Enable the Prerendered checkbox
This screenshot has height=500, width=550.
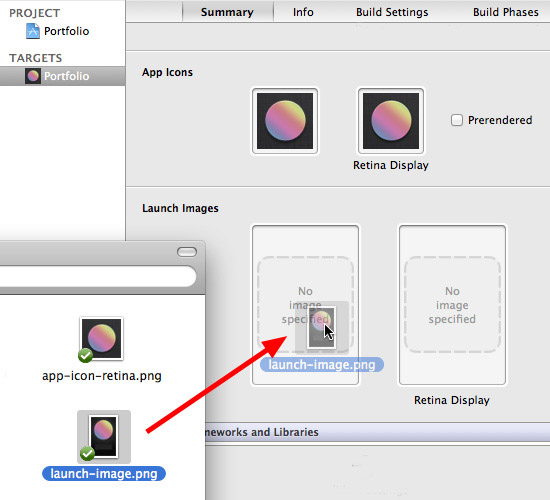click(457, 120)
